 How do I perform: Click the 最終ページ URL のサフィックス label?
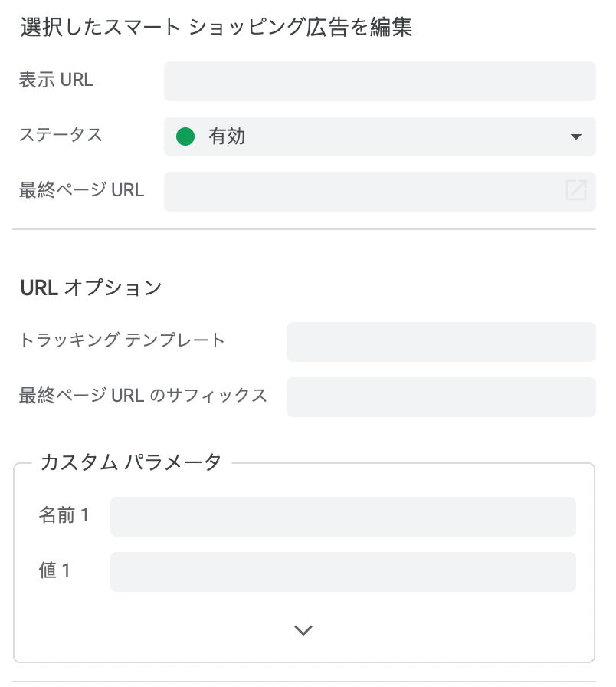click(x=143, y=396)
